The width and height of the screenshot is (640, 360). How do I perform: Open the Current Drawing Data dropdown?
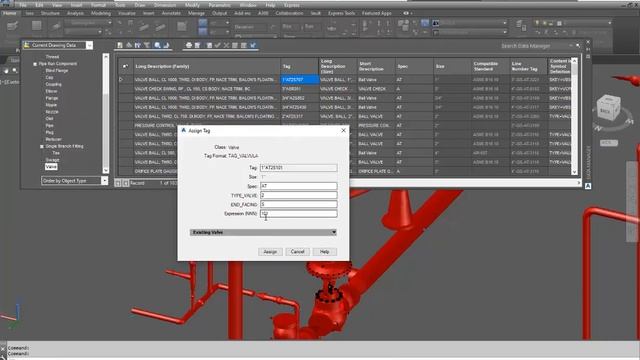89,45
